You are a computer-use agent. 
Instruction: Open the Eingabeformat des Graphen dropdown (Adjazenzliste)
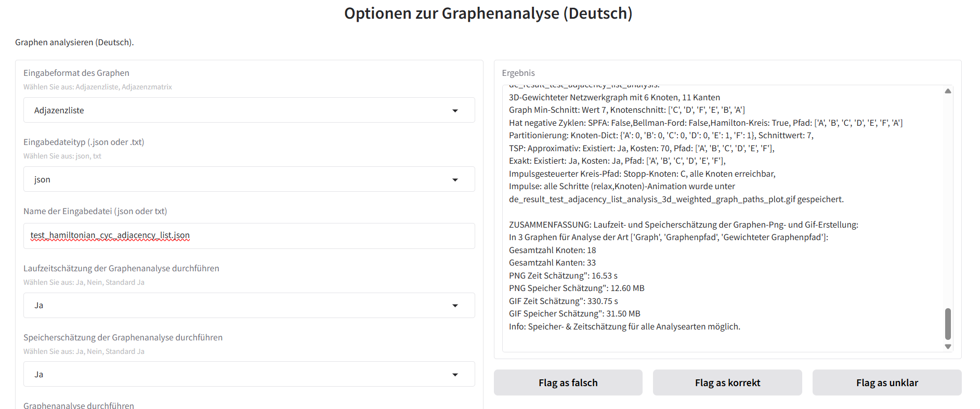pyautogui.click(x=249, y=110)
